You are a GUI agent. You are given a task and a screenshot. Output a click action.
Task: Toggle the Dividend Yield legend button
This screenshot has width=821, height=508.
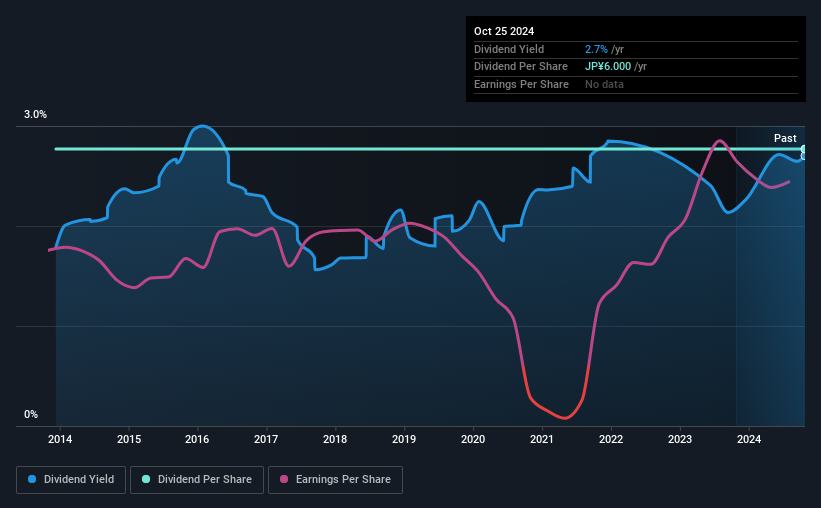pos(71,480)
